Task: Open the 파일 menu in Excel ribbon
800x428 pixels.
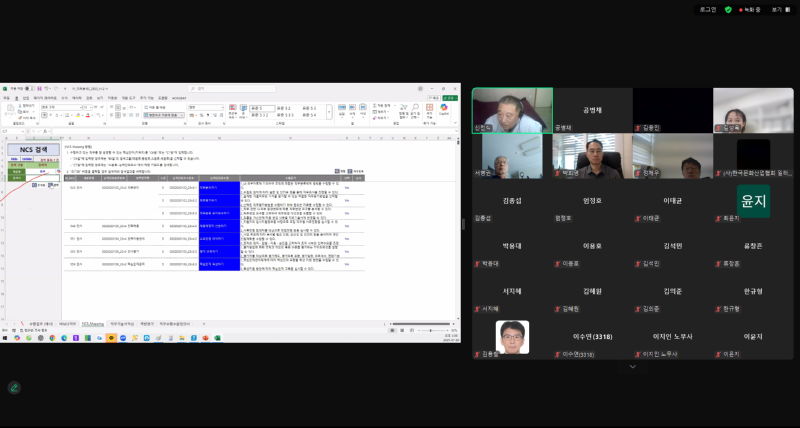Action: (5, 98)
